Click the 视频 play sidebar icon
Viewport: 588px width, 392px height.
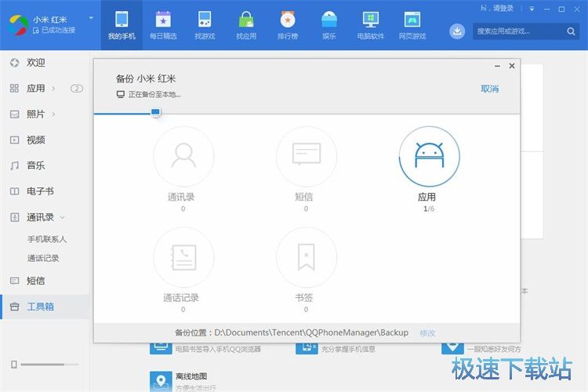click(15, 140)
